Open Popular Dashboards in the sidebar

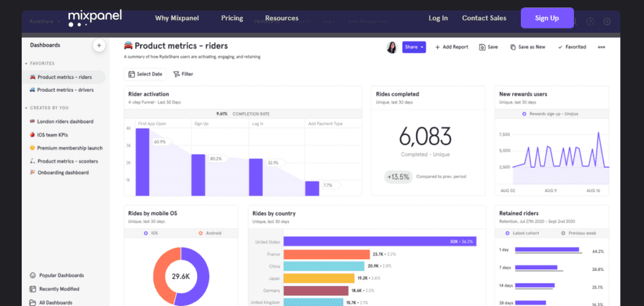(x=61, y=276)
